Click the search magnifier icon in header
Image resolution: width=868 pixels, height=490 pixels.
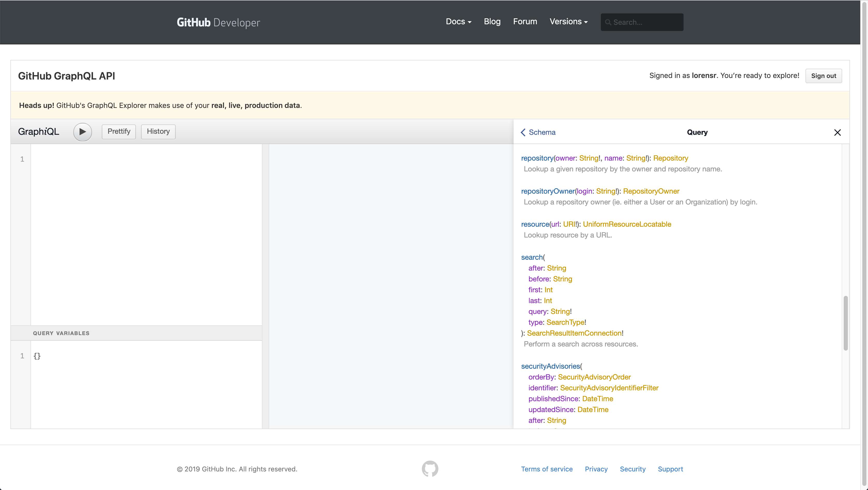(608, 22)
